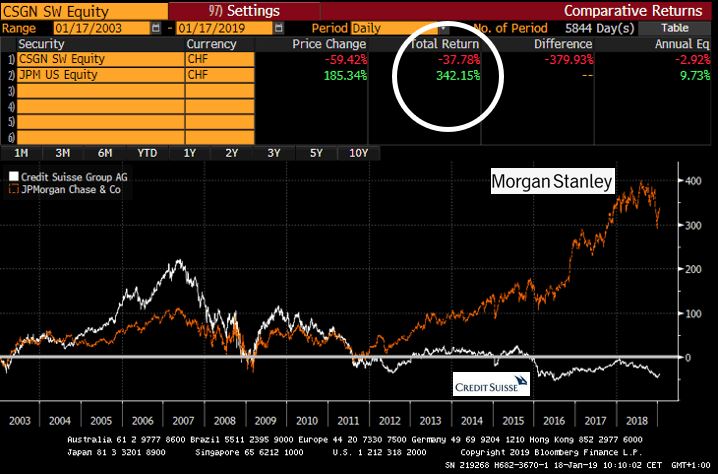Screen dimensions: 720x474
Task: Expand the Period Daily dropdown arrow
Action: click(x=443, y=28)
